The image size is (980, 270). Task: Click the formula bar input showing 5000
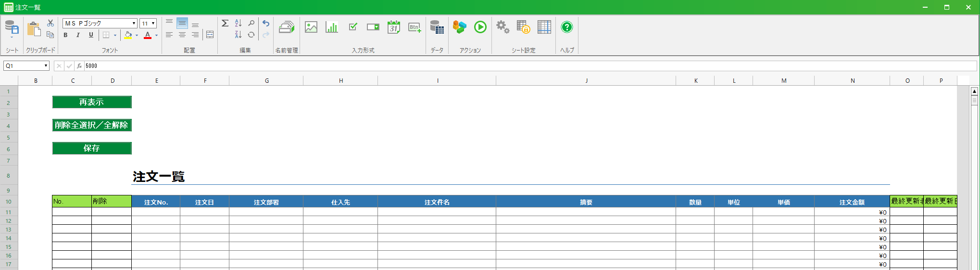tap(529, 66)
